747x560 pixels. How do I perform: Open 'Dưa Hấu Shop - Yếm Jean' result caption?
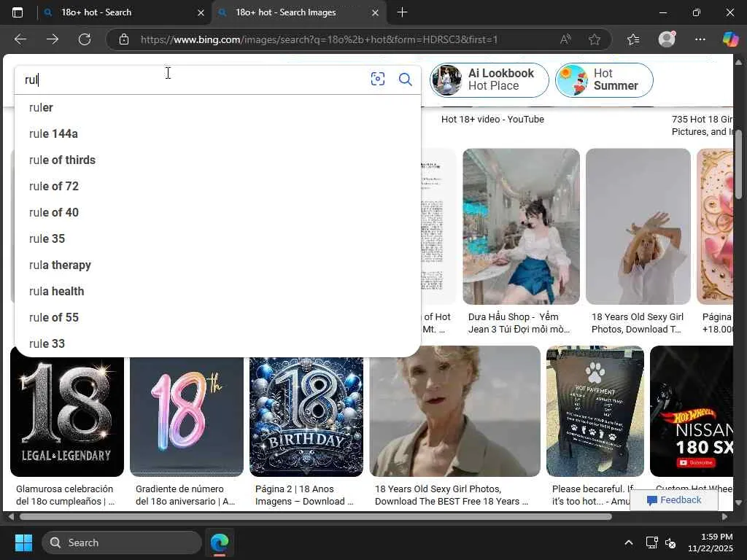(x=519, y=323)
